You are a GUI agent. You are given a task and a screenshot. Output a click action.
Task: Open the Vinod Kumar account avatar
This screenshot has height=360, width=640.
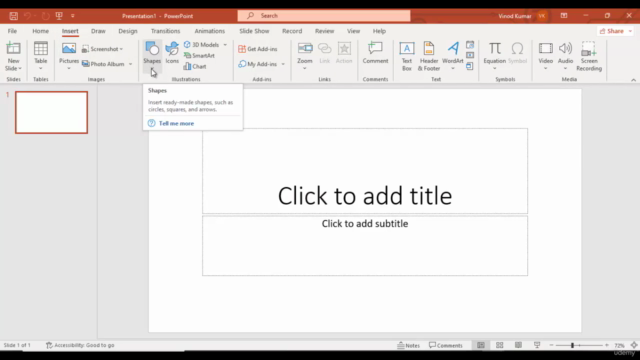[x=542, y=16]
